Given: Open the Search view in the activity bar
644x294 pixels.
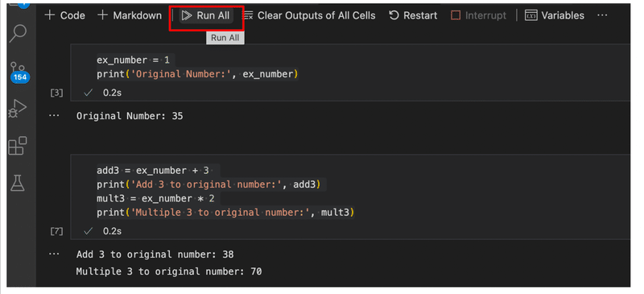Looking at the screenshot, I should (x=18, y=34).
